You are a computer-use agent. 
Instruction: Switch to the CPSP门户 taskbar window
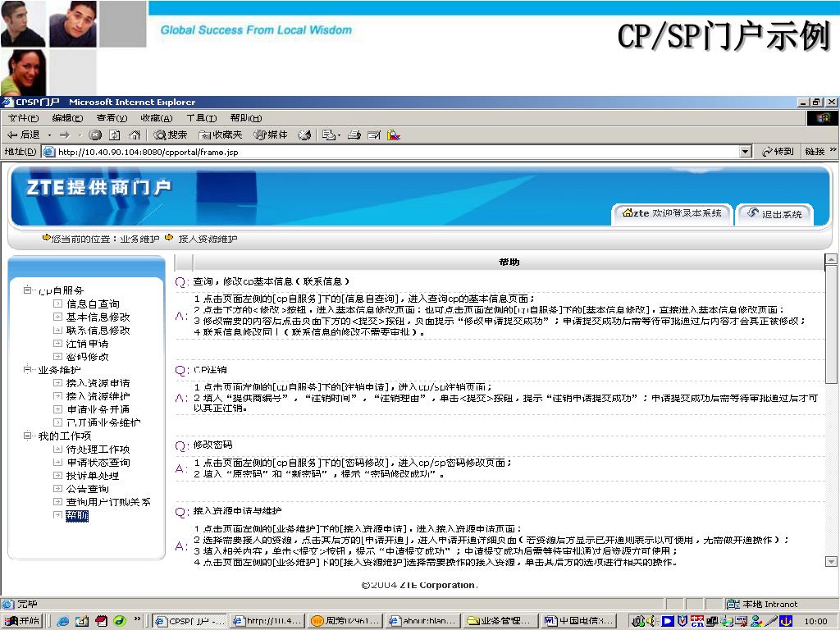point(190,621)
